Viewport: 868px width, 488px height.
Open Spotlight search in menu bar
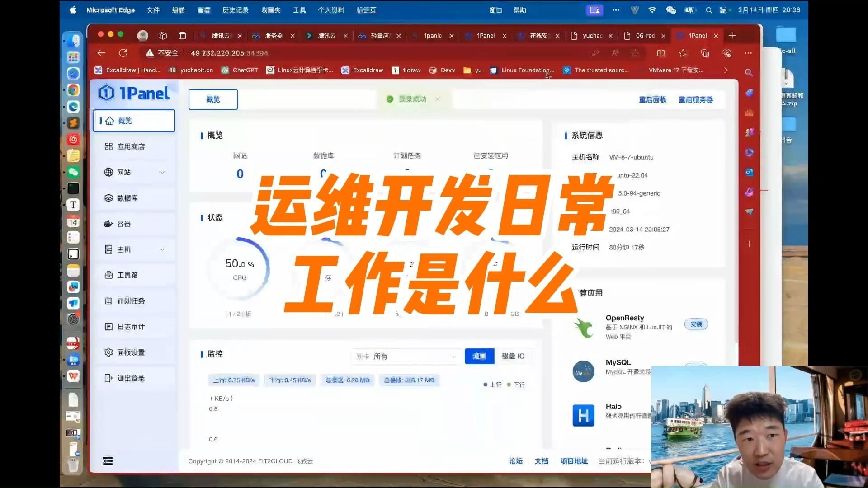click(x=709, y=10)
